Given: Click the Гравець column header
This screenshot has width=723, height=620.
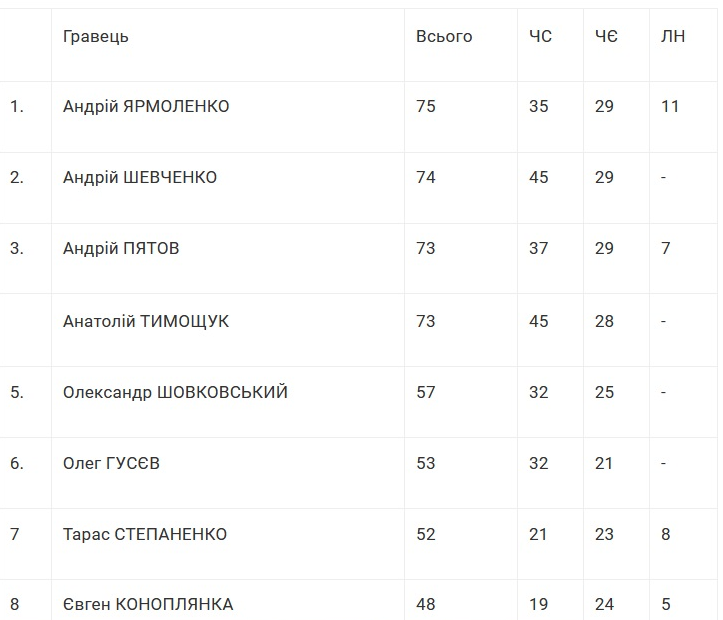Looking at the screenshot, I should click(96, 37).
